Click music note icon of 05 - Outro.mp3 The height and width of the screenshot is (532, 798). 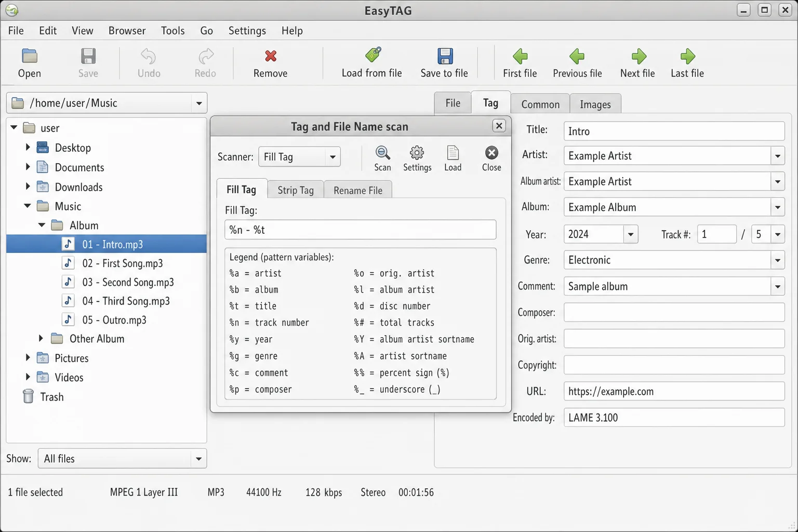[x=68, y=320]
